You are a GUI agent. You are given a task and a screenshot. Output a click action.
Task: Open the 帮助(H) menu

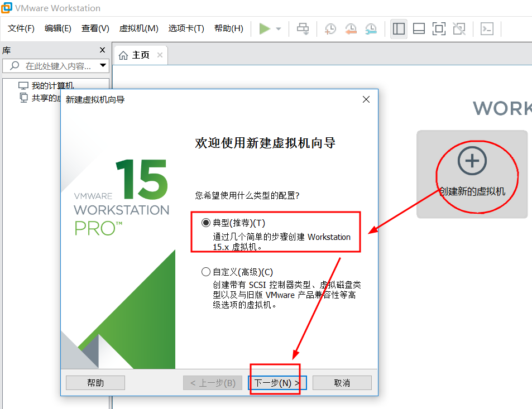[x=229, y=28]
